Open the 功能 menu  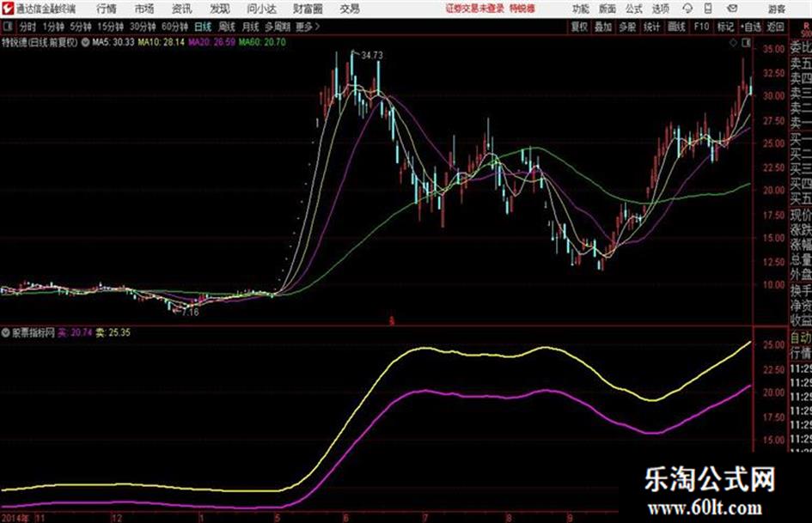tap(581, 9)
